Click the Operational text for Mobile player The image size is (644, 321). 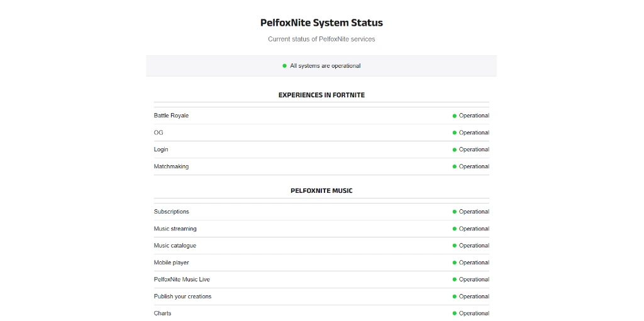(474, 263)
